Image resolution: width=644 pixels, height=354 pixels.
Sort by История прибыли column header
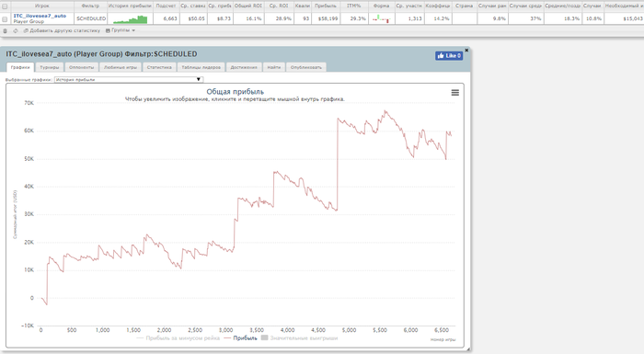point(130,6)
